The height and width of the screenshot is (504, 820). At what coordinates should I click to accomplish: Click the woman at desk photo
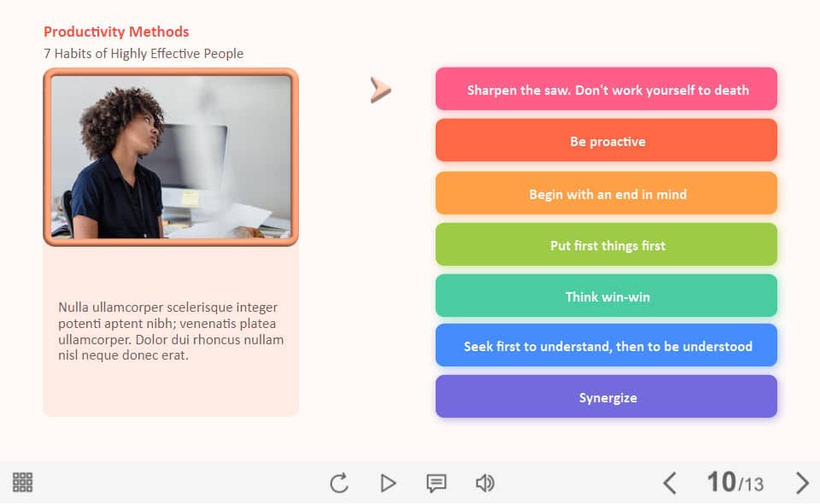tap(171, 157)
